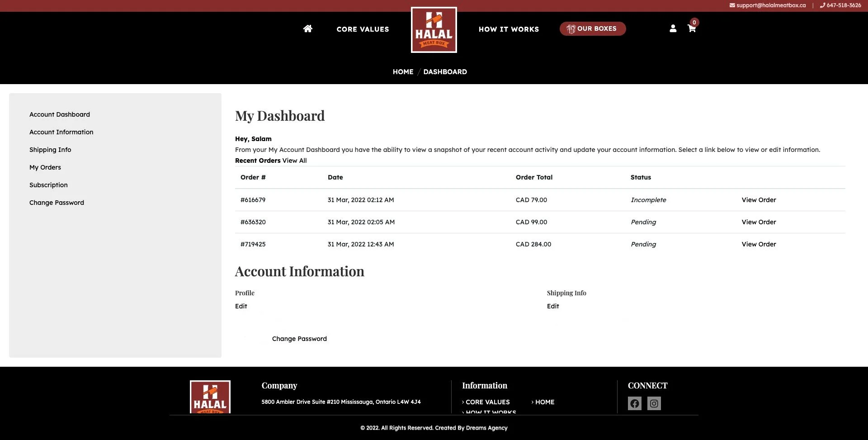Screen dimensions: 868x440
Task: Click the OUR BOXES button
Action: [x=592, y=28]
